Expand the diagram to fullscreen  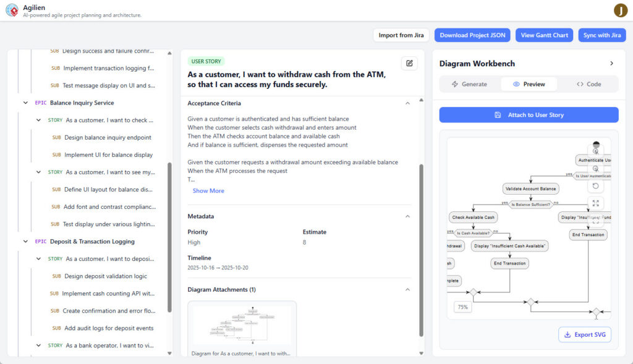coord(595,201)
